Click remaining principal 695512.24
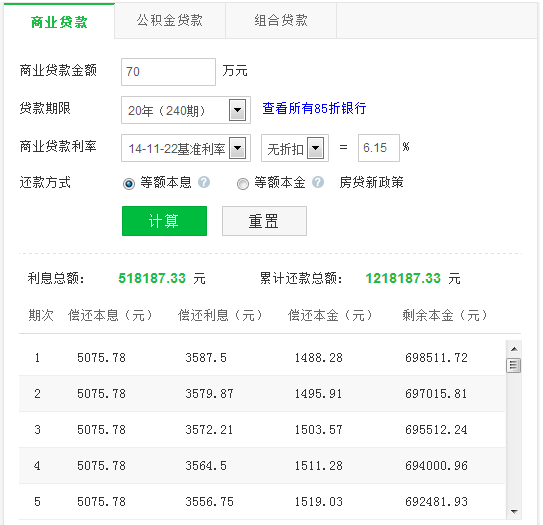This screenshot has width=543, height=525. (436, 429)
